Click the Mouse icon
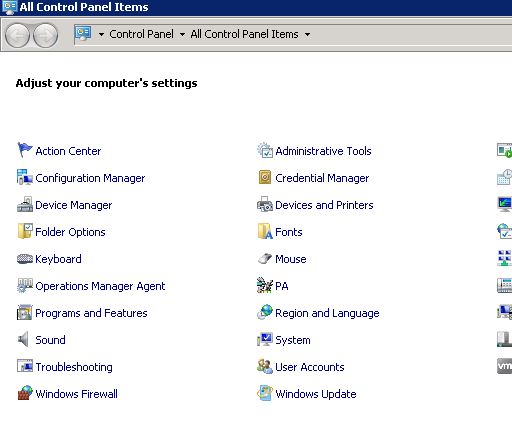 [265, 258]
